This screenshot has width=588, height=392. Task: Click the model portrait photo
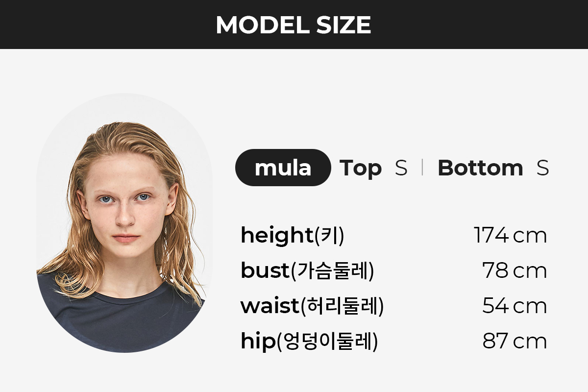(x=124, y=223)
